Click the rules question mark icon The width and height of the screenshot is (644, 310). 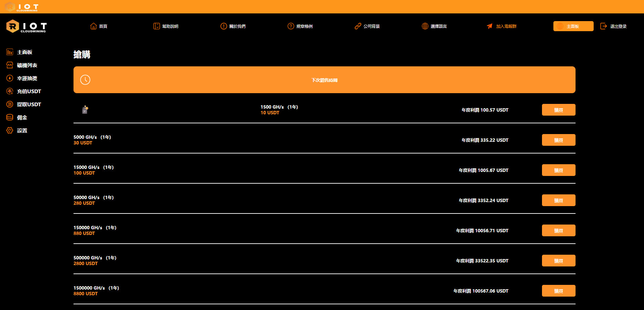coord(291,26)
